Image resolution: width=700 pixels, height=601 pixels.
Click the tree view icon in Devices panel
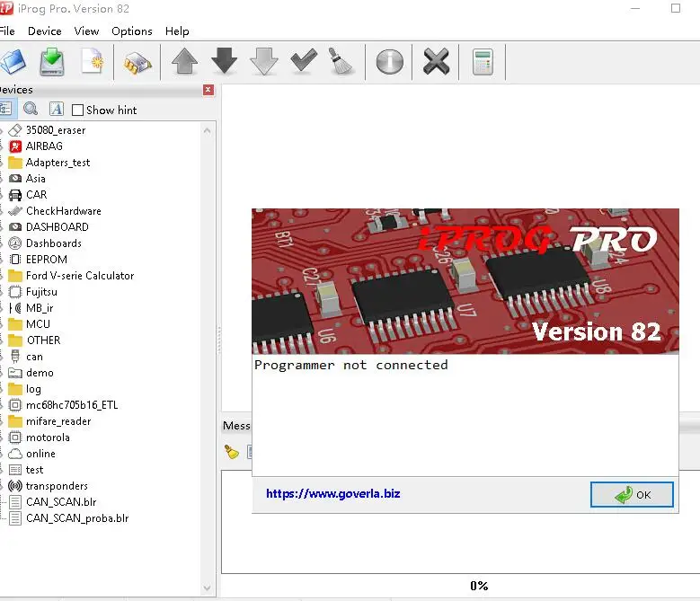[x=5, y=109]
